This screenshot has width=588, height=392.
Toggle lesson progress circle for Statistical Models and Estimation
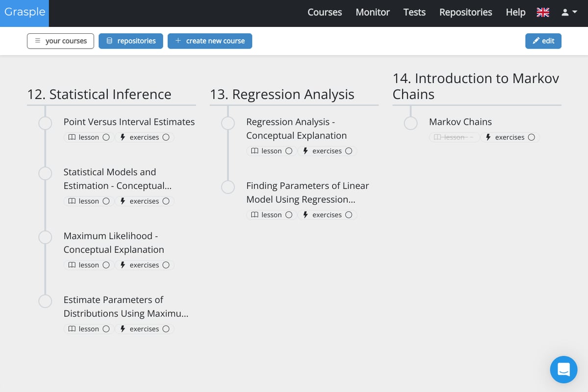106,201
